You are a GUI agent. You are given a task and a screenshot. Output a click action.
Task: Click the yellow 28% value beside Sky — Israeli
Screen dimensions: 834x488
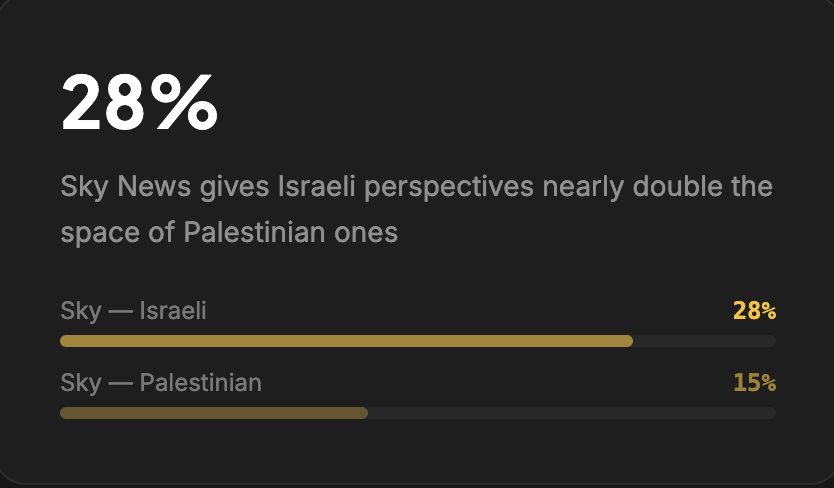754,311
